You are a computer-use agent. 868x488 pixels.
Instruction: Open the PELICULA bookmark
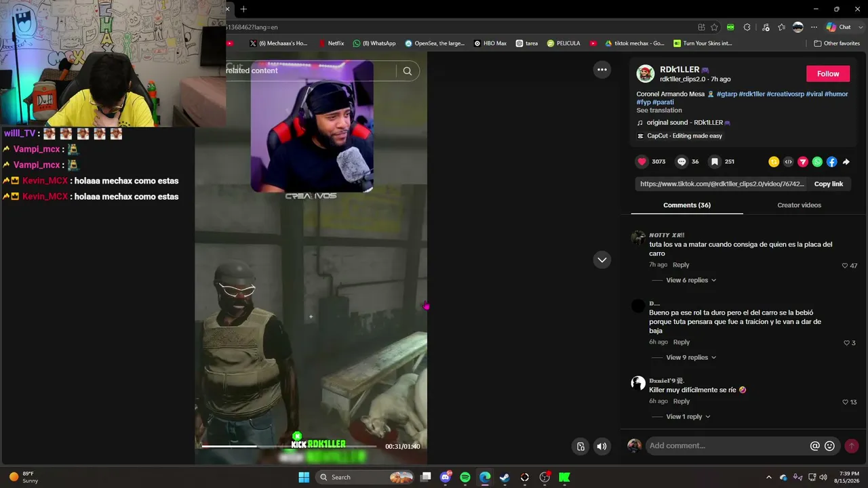[564, 43]
